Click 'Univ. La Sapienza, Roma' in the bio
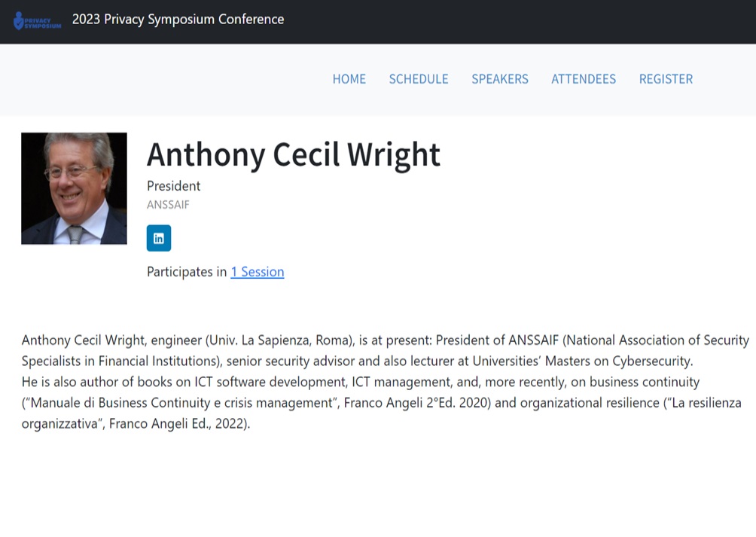756x537 pixels. [x=279, y=340]
